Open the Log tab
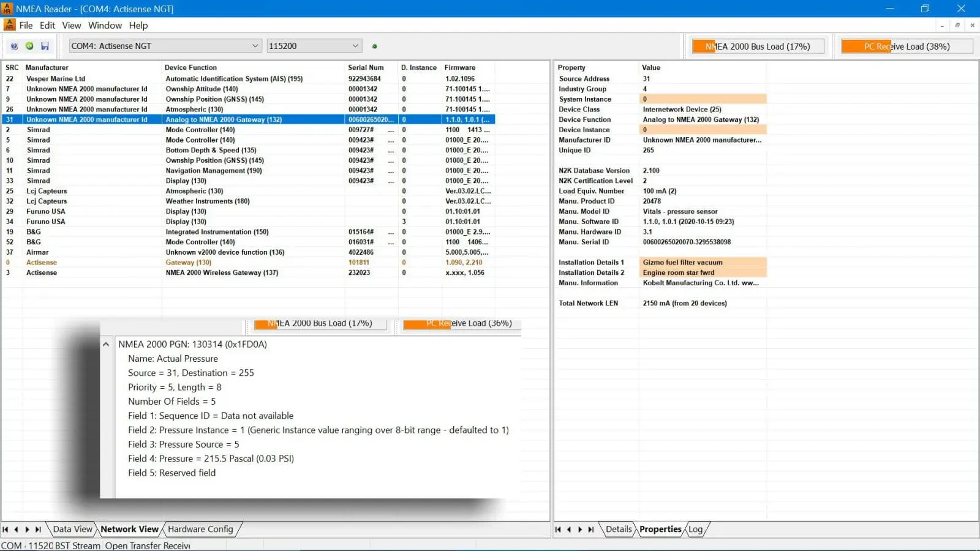 point(695,530)
